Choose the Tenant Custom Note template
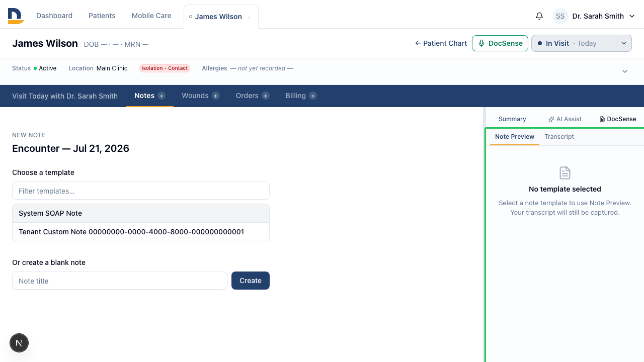644x362 pixels. [x=141, y=232]
